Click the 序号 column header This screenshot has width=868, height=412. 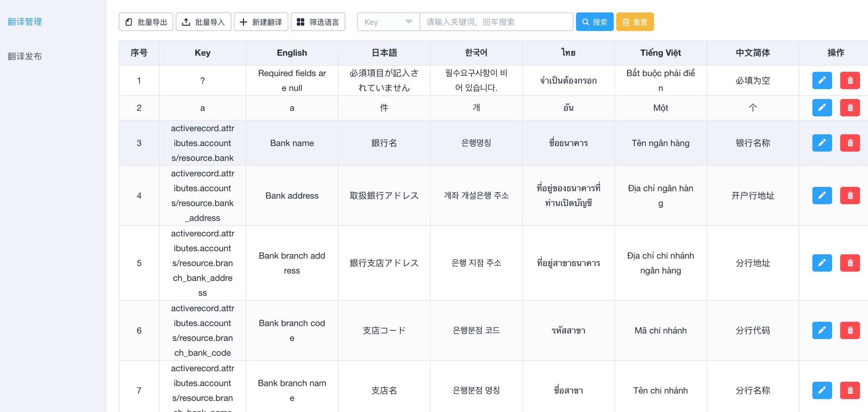click(139, 53)
